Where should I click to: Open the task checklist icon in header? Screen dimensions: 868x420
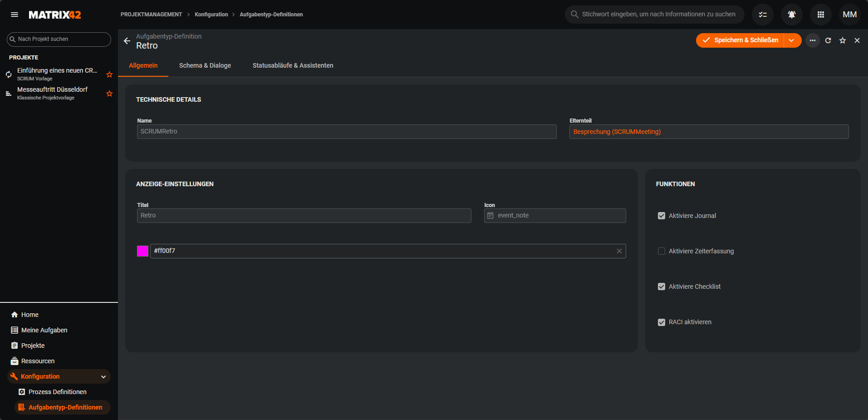(762, 15)
